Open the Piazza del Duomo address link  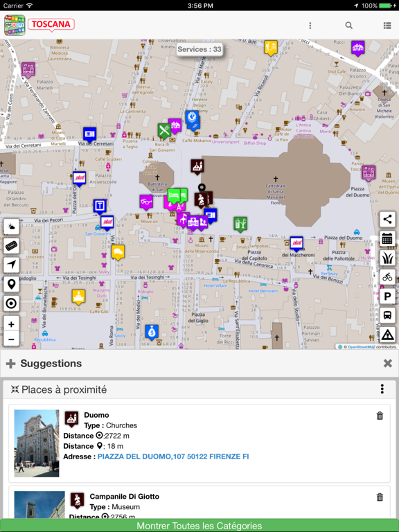pos(173,456)
